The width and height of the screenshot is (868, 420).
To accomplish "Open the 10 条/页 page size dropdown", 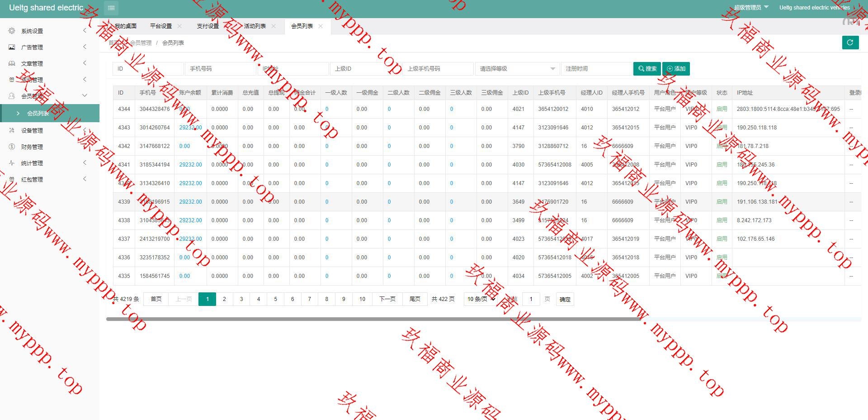I will pos(481,299).
